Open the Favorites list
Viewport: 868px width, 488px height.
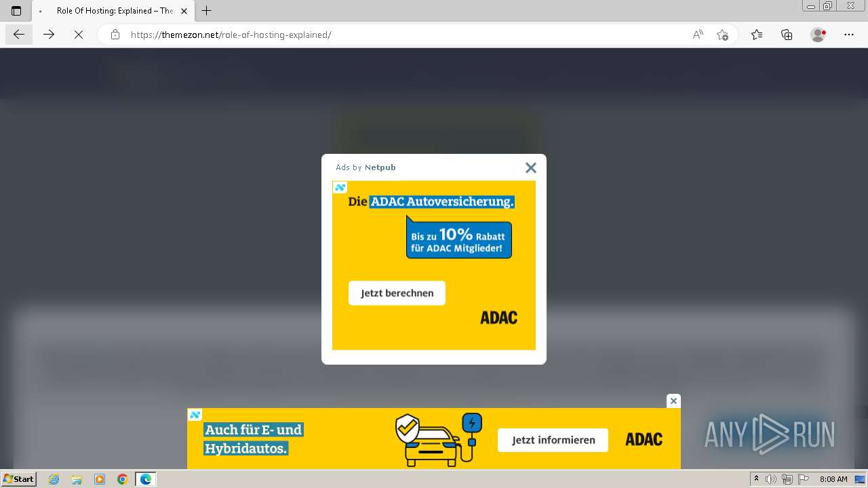(757, 35)
